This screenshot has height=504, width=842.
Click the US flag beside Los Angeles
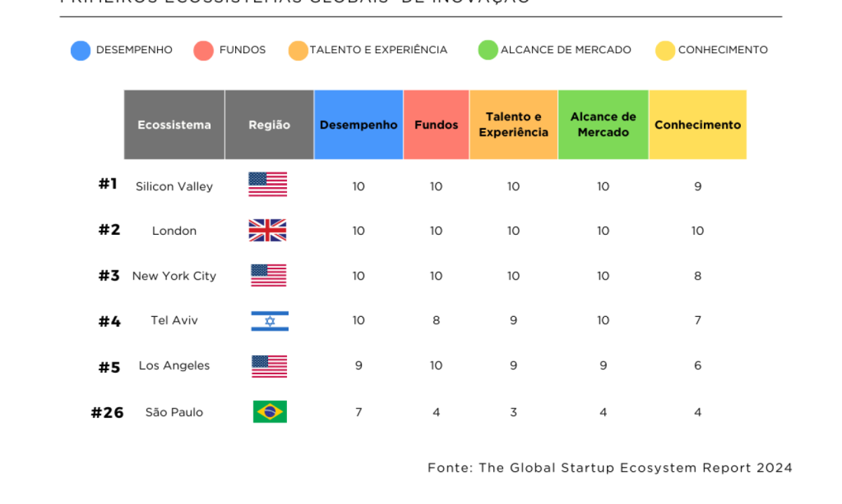pyautogui.click(x=269, y=367)
